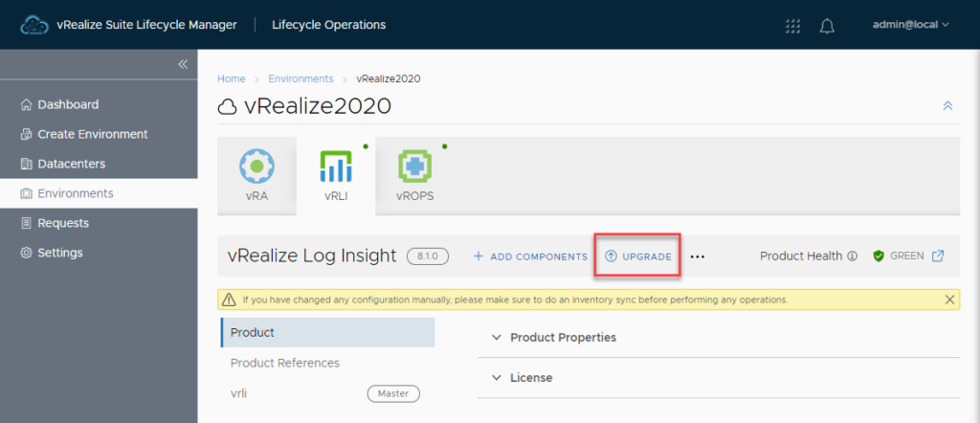Open product health details external link icon
This screenshot has width=980, height=423.
pos(938,256)
